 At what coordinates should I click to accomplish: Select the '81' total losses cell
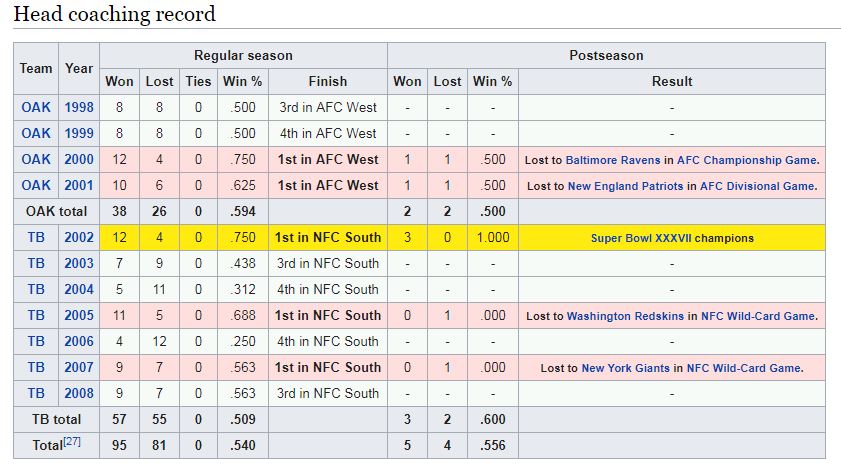tap(159, 445)
